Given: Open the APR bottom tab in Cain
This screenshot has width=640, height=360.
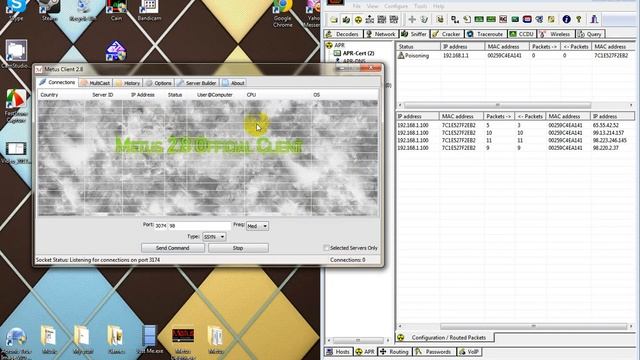Looking at the screenshot, I should click(364, 352).
